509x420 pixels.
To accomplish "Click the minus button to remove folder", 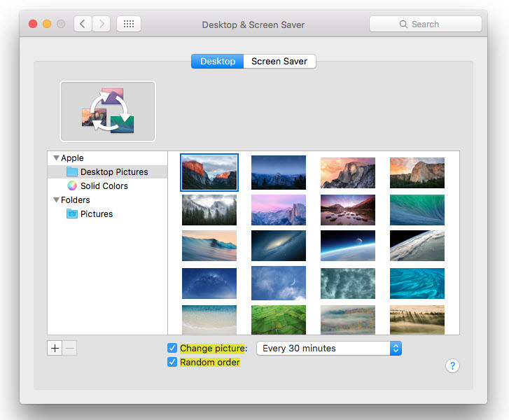I will coord(69,348).
